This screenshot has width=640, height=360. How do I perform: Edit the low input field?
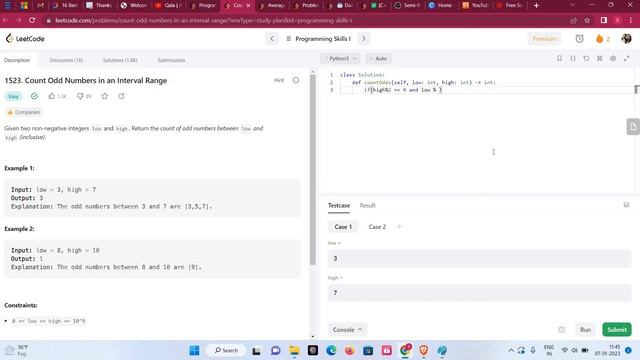(480, 258)
